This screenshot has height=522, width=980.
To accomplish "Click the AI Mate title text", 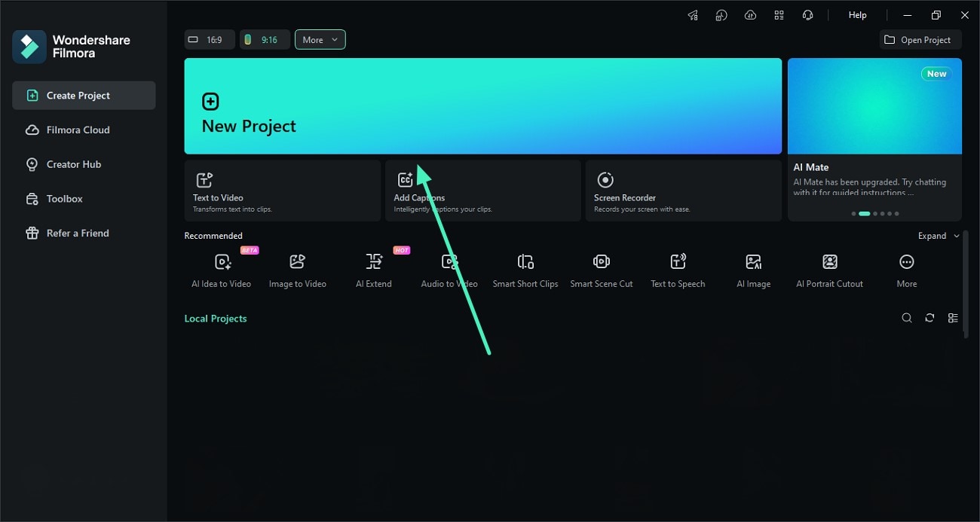I will tap(811, 167).
